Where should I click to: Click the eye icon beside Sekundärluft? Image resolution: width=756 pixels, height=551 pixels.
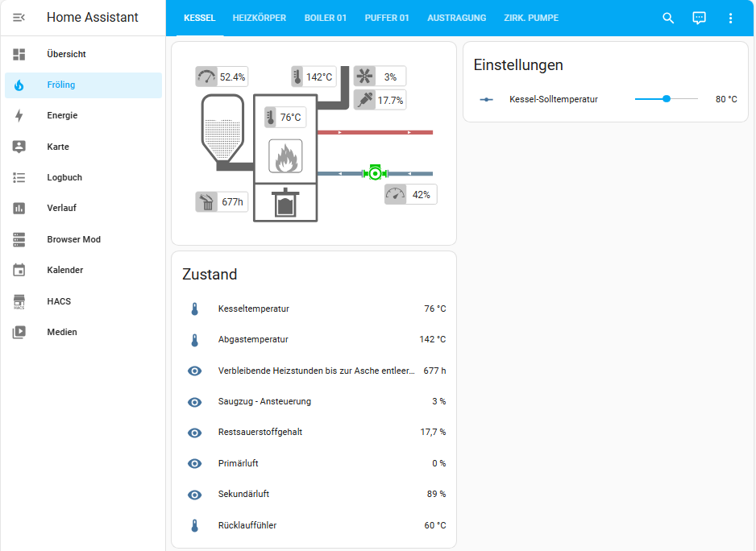pyautogui.click(x=194, y=495)
